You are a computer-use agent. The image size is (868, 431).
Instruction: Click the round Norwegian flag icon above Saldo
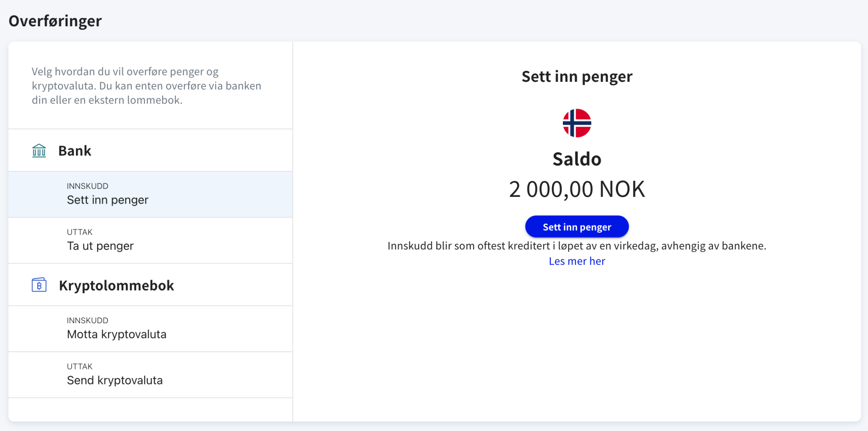[576, 123]
